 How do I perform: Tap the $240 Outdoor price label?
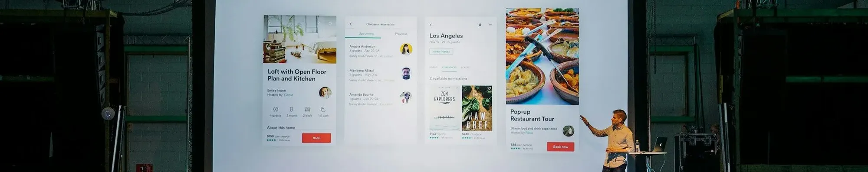point(472,134)
